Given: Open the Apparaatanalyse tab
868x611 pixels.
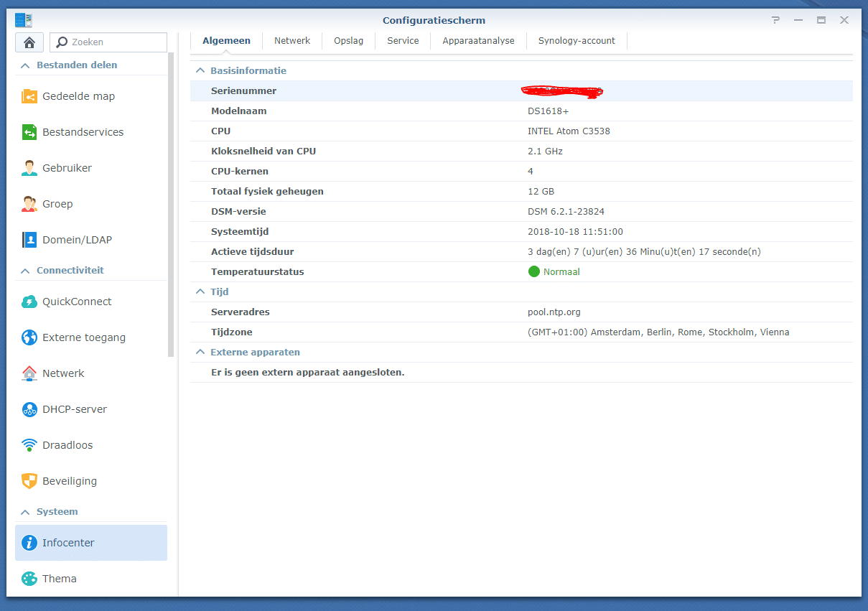Looking at the screenshot, I should tap(478, 41).
